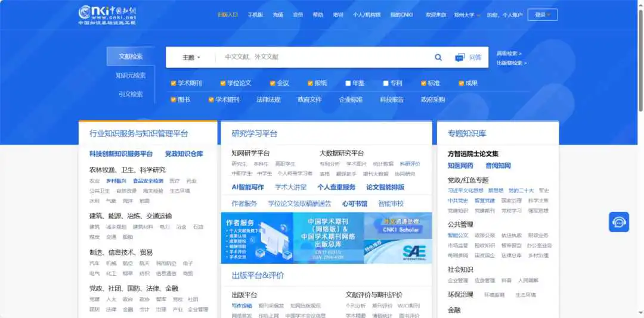Open the 主题 search field dropdown

191,57
